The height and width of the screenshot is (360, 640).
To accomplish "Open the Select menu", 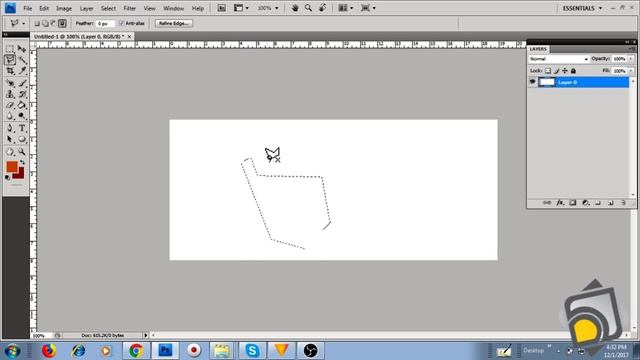I will [x=108, y=8].
